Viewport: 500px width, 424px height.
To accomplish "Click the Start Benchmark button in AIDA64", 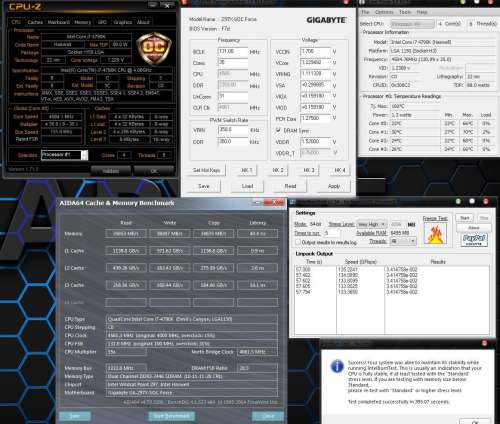I will 171,416.
